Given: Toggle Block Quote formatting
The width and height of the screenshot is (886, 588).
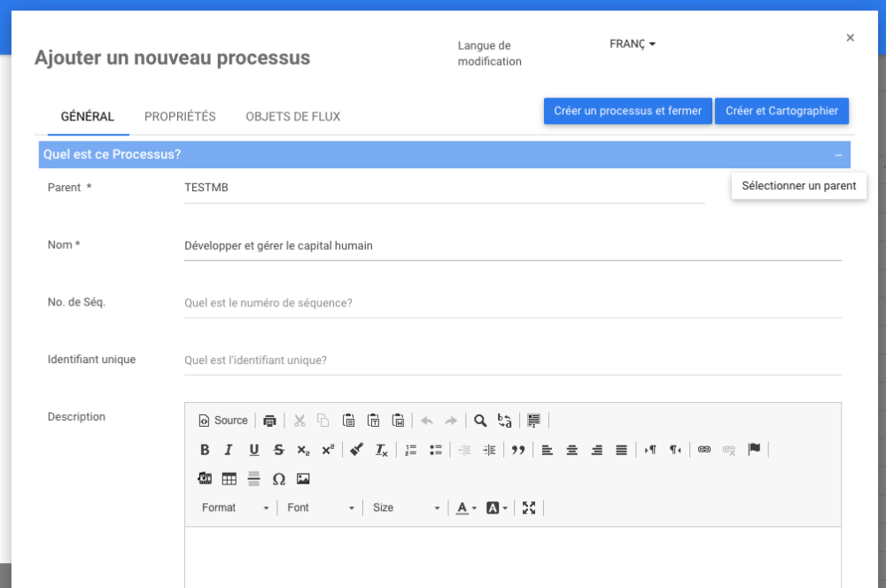Looking at the screenshot, I should pyautogui.click(x=518, y=450).
